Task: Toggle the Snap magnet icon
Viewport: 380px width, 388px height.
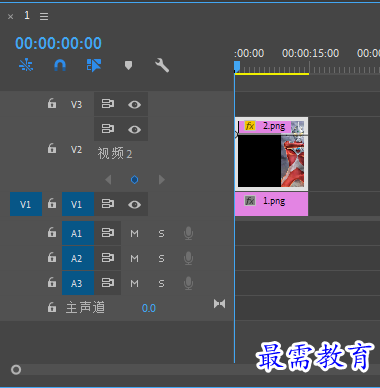Action: 60,65
